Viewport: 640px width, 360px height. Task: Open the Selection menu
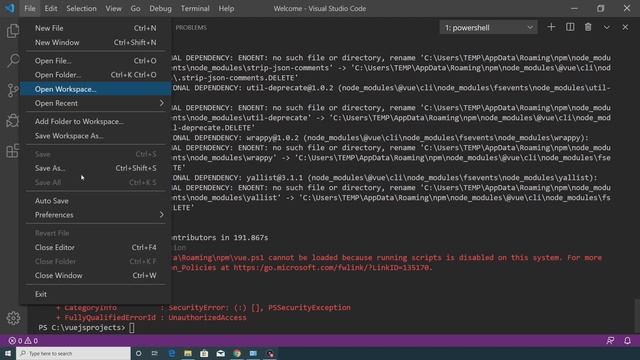(81, 8)
